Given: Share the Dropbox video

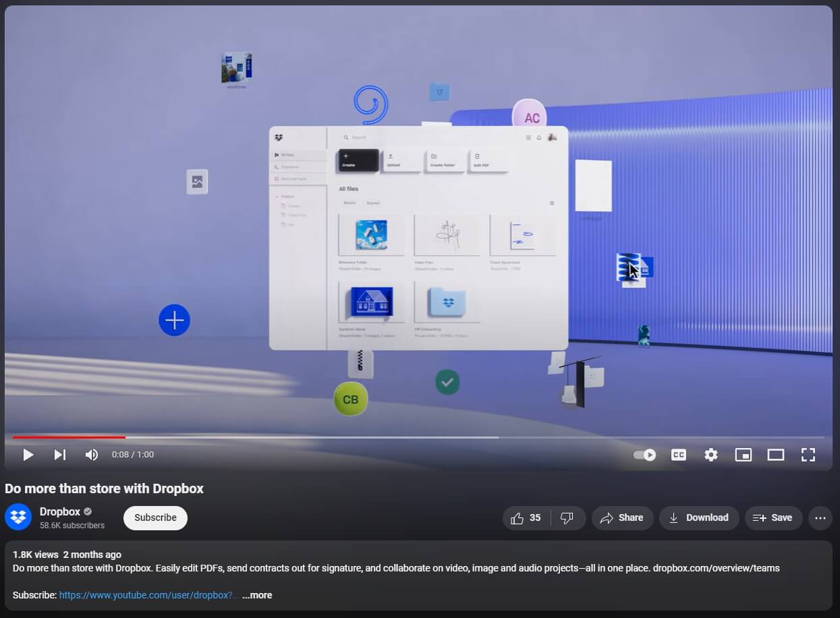Looking at the screenshot, I should click(622, 518).
